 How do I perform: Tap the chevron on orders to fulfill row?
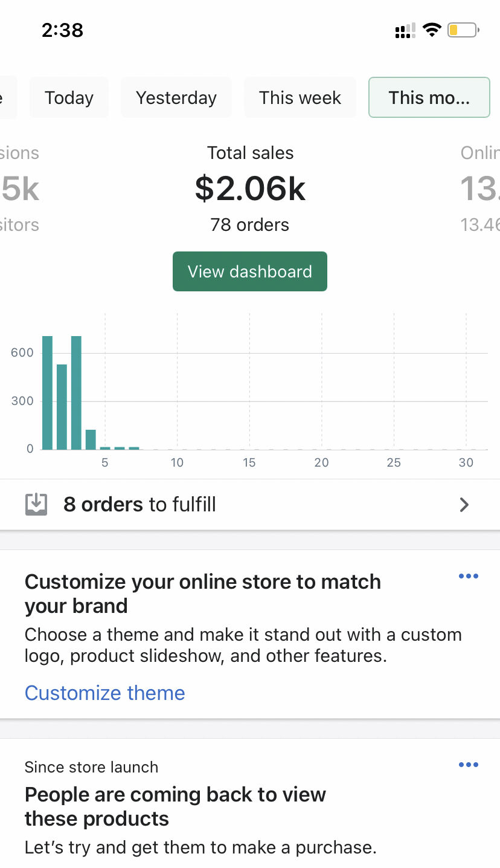[464, 505]
